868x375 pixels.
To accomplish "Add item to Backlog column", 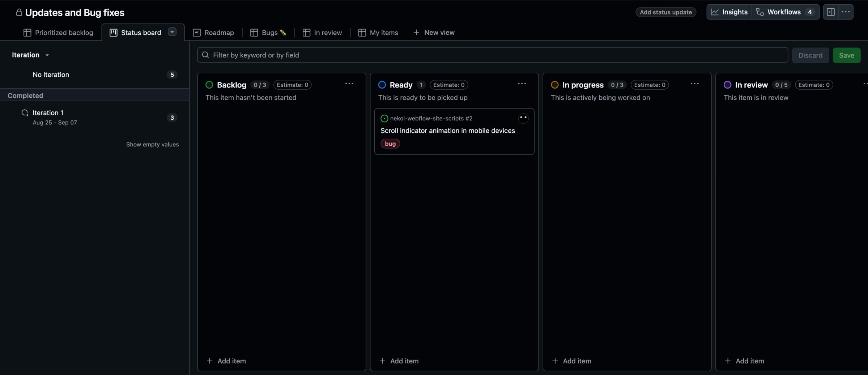I will click(x=226, y=361).
